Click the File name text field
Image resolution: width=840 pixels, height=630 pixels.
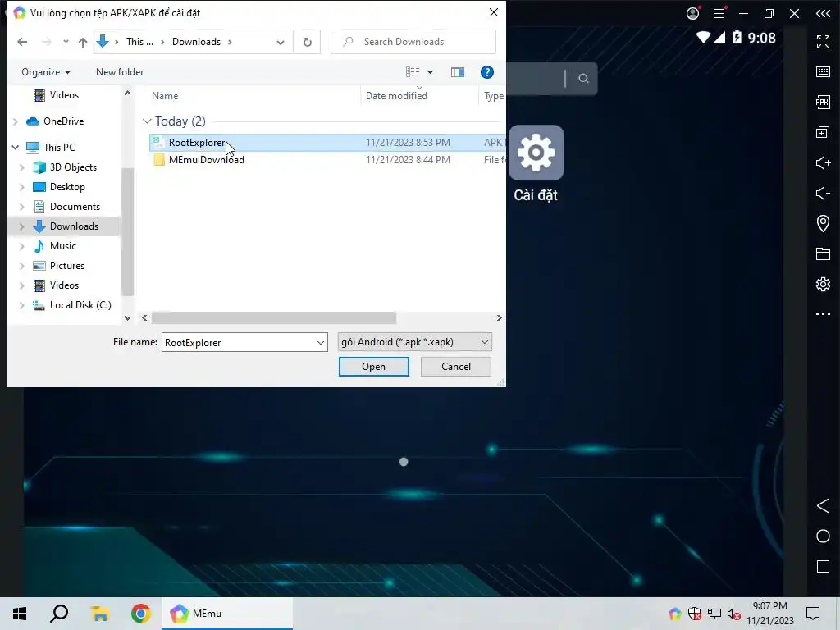(x=239, y=342)
